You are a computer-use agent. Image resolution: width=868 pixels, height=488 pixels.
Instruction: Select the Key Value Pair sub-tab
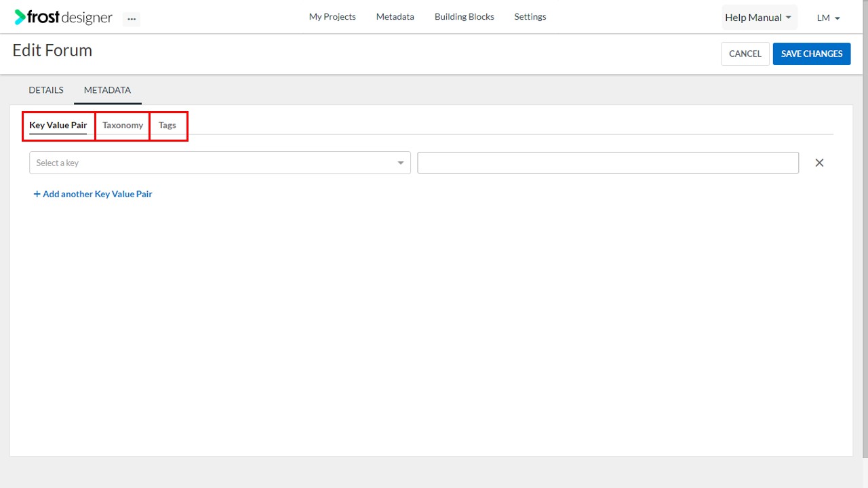58,125
